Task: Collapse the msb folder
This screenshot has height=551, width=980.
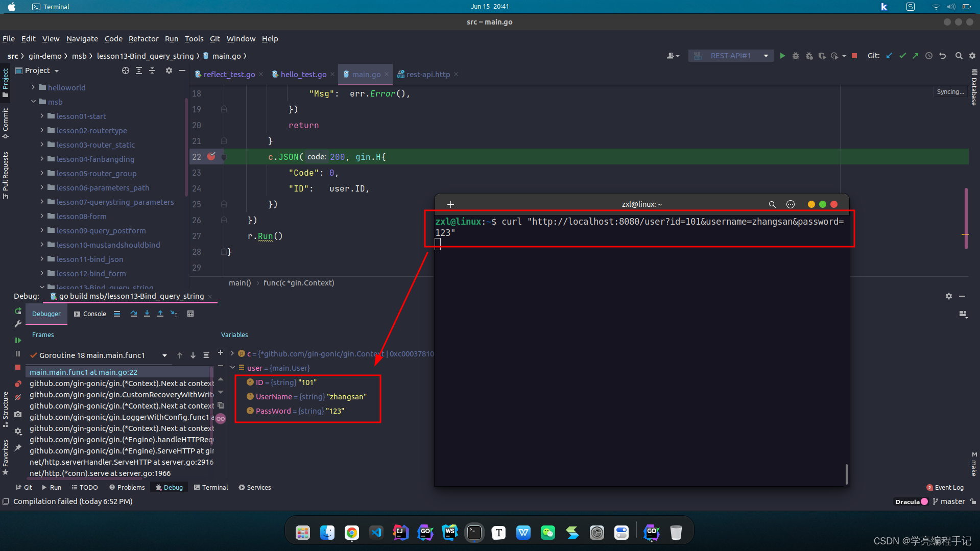Action: 33,102
